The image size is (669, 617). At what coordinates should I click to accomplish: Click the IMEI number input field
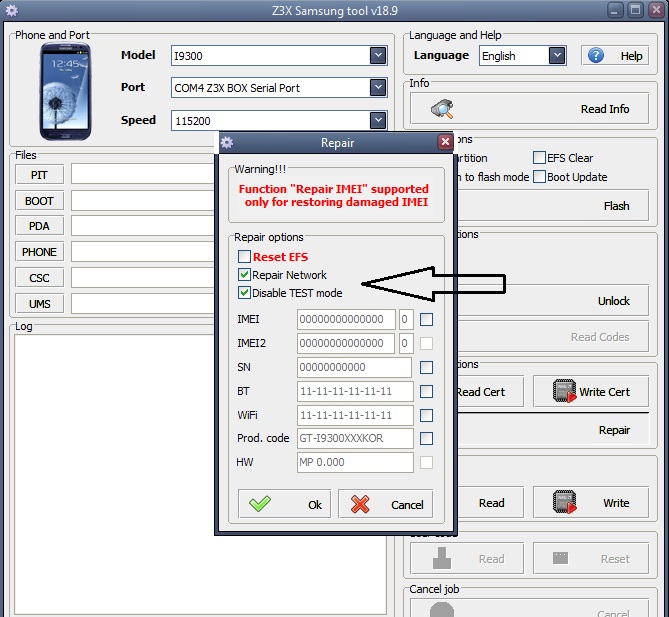(346, 319)
